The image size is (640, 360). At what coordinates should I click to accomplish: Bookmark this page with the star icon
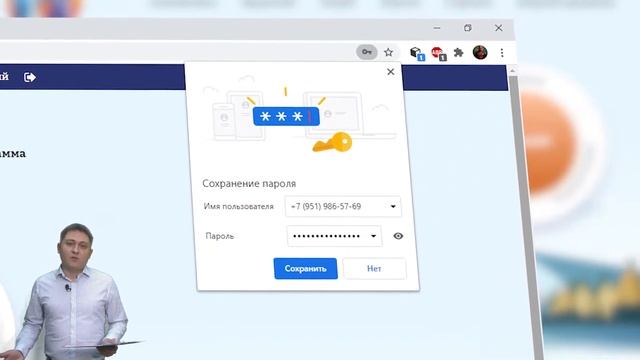pyautogui.click(x=388, y=52)
